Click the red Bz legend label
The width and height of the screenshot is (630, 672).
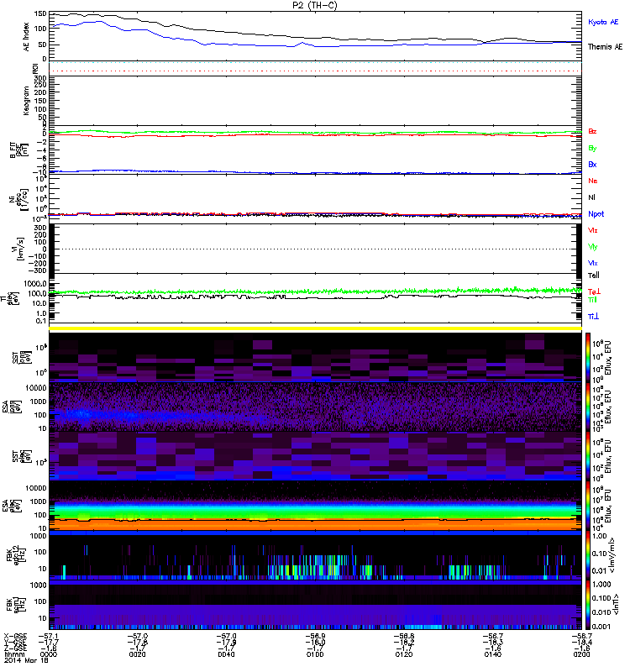point(592,131)
